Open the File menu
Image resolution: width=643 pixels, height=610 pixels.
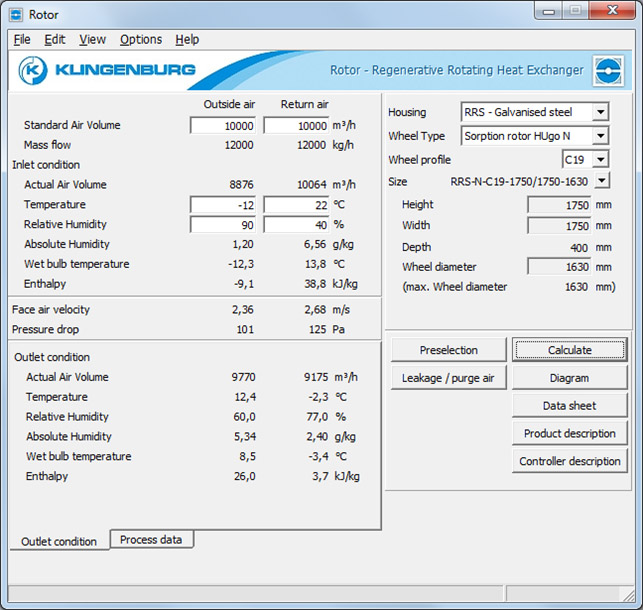pos(22,39)
